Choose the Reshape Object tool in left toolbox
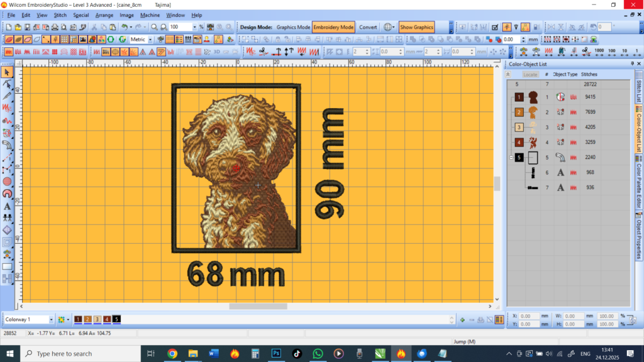The image size is (644, 362). [x=7, y=84]
